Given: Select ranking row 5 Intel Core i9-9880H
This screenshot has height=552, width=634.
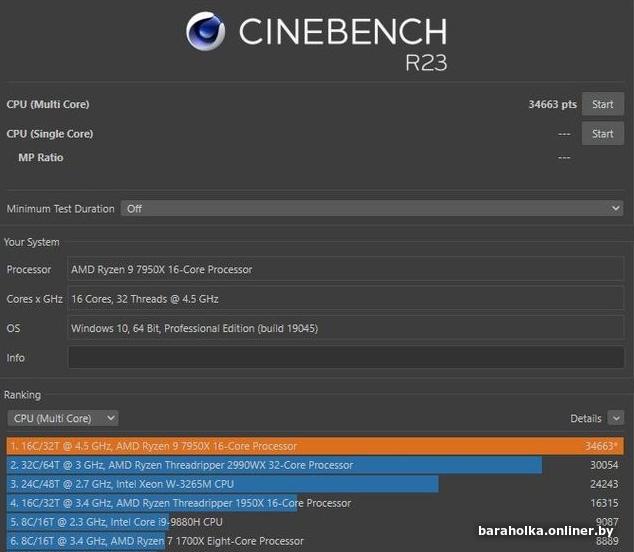Looking at the screenshot, I should coord(315,522).
